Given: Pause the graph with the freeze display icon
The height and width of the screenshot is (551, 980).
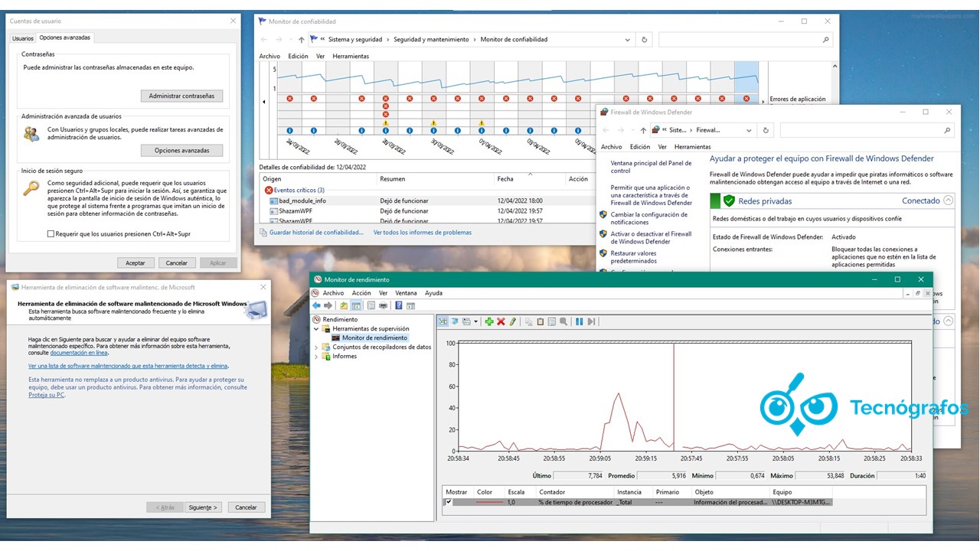Looking at the screenshot, I should tap(579, 321).
